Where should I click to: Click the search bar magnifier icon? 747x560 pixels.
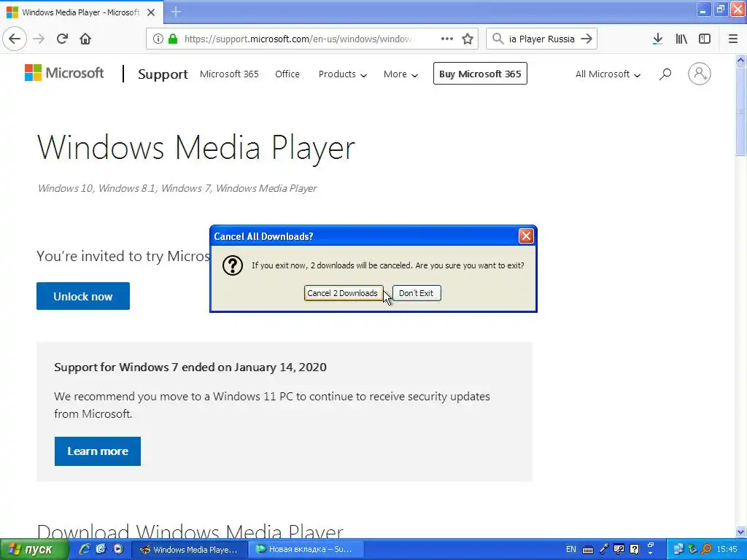click(498, 39)
